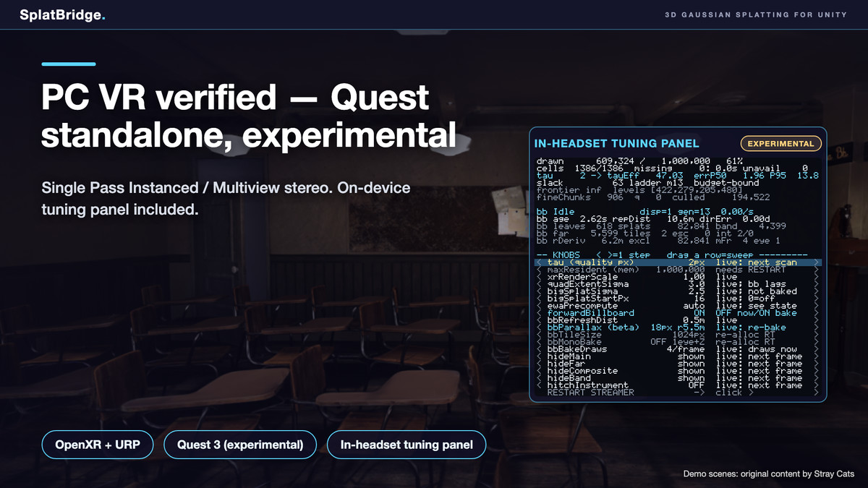Image resolution: width=868 pixels, height=488 pixels.
Task: Click the cells 1386/1386 stats line
Action: 672,168
